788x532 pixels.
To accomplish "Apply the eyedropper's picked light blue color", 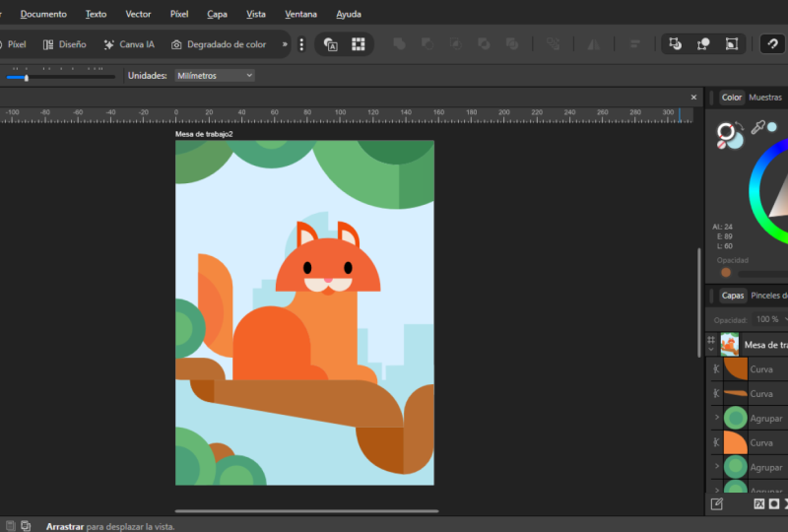I will coord(772,127).
